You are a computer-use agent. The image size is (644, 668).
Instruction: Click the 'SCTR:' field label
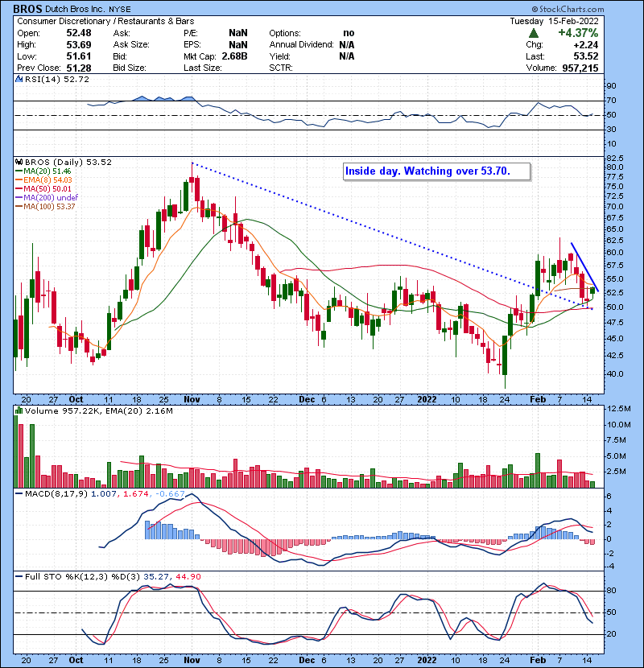(281, 68)
